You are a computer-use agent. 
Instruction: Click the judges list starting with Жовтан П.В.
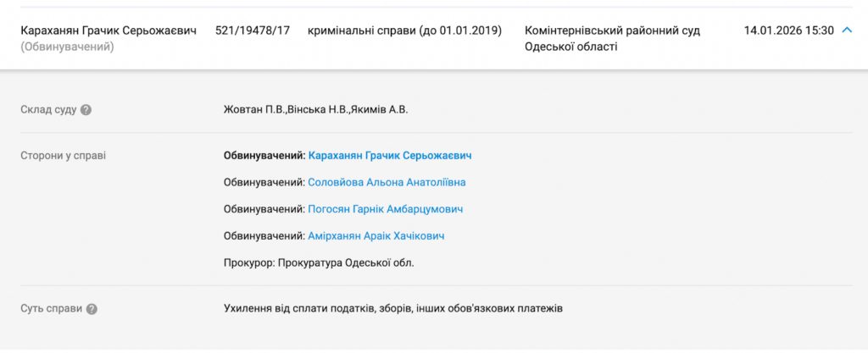click(x=321, y=109)
